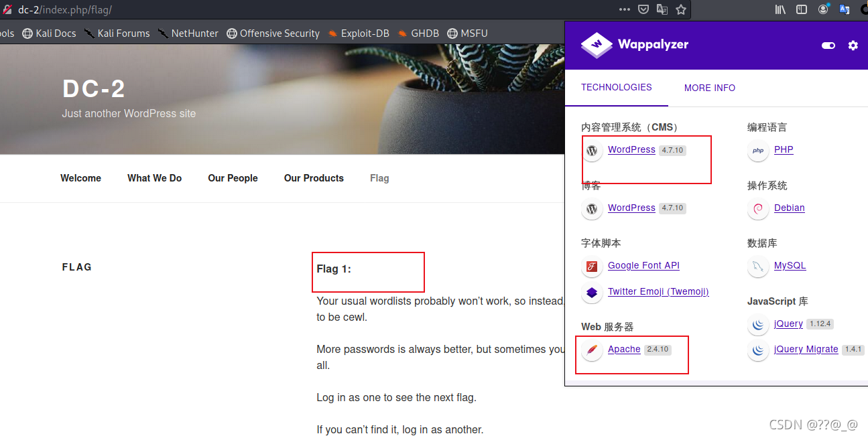The width and height of the screenshot is (868, 438).
Task: Open Offensive Security bookmark
Action: [273, 33]
